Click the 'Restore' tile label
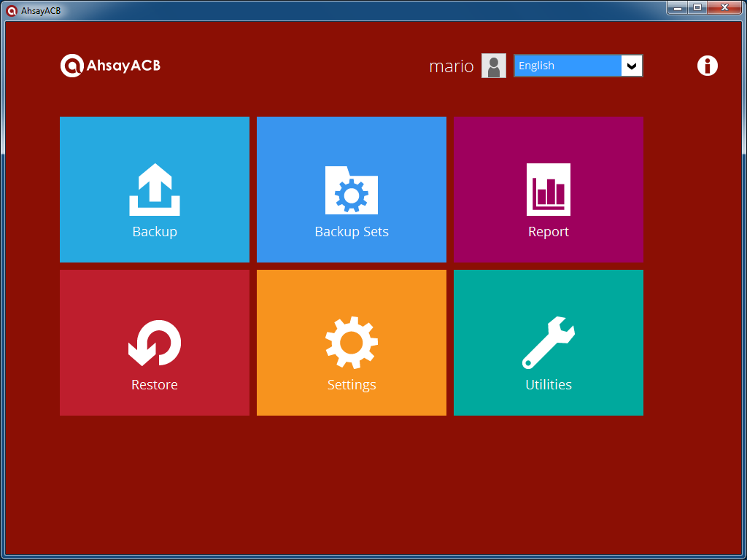This screenshot has height=560, width=747. [x=155, y=385]
